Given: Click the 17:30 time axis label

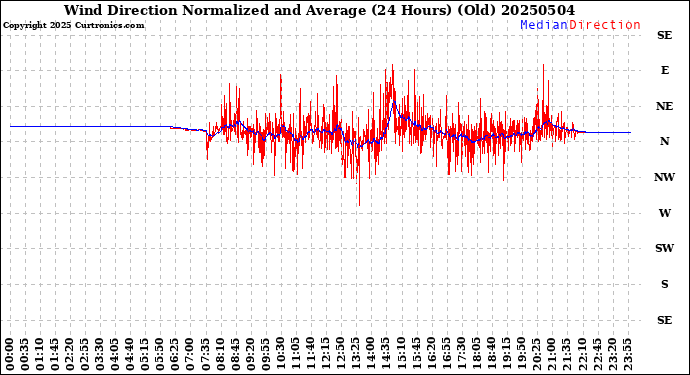Looking at the screenshot, I should [461, 354].
